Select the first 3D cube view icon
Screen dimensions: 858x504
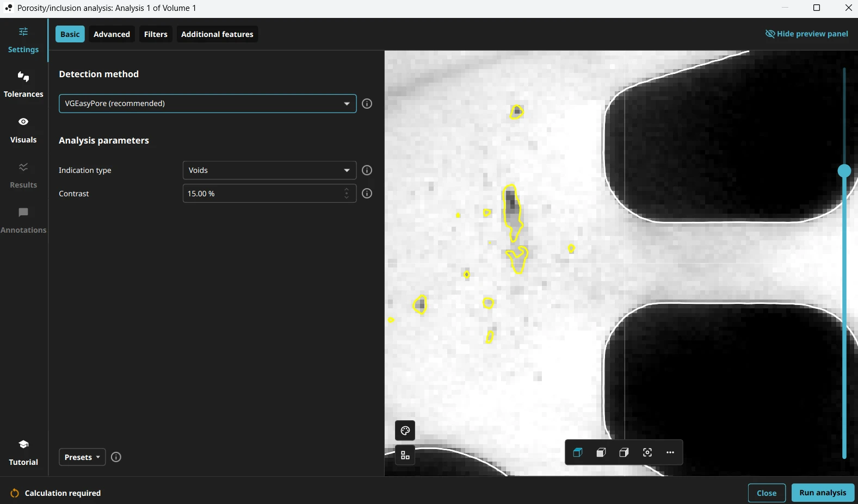578,452
